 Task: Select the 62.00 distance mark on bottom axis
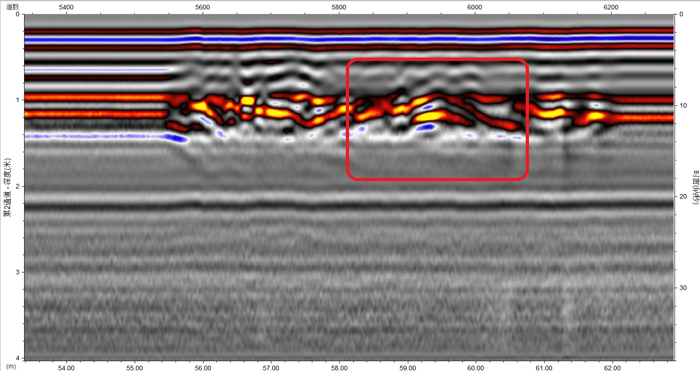[x=612, y=367]
